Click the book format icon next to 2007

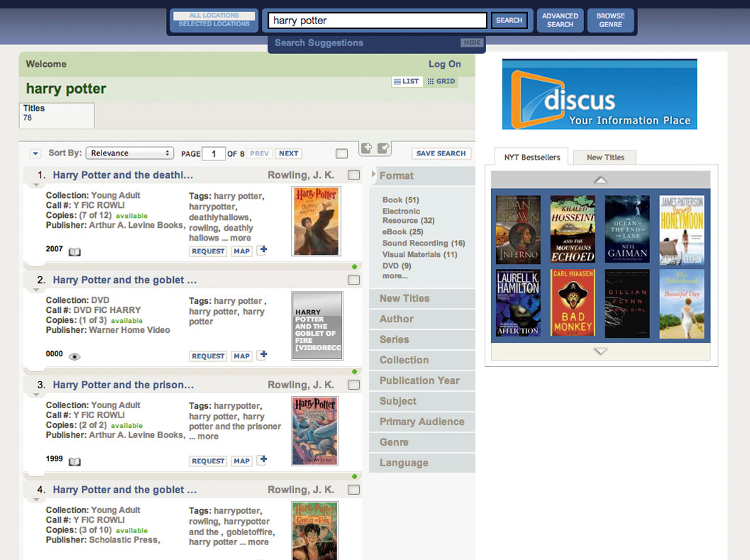coord(75,252)
